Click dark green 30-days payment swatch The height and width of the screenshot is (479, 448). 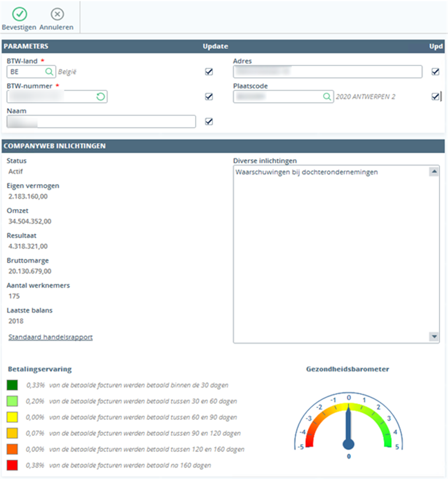[x=12, y=385]
